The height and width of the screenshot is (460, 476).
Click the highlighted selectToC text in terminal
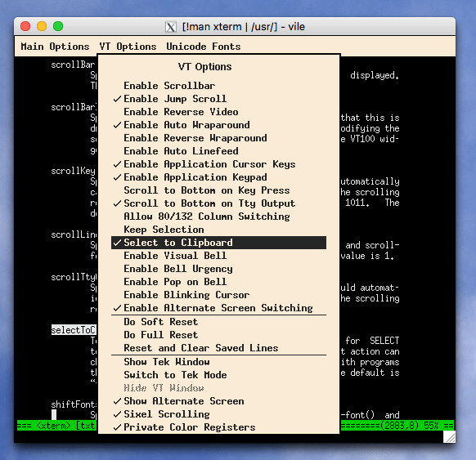coord(74,330)
